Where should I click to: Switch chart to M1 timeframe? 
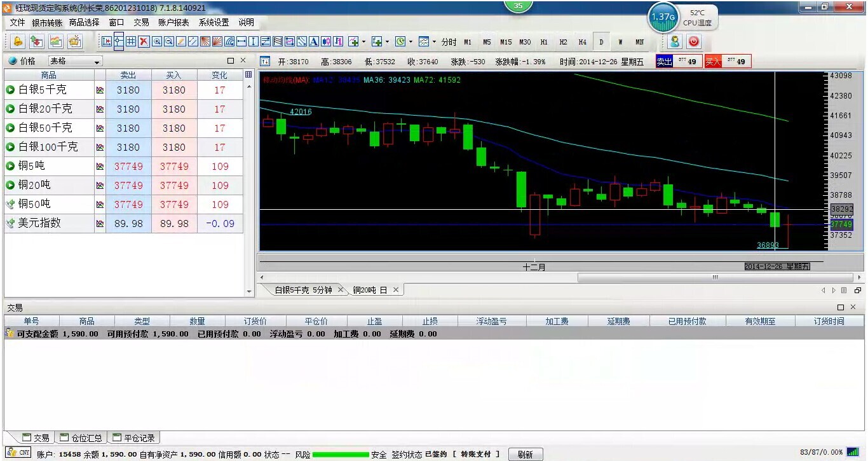[x=468, y=42]
